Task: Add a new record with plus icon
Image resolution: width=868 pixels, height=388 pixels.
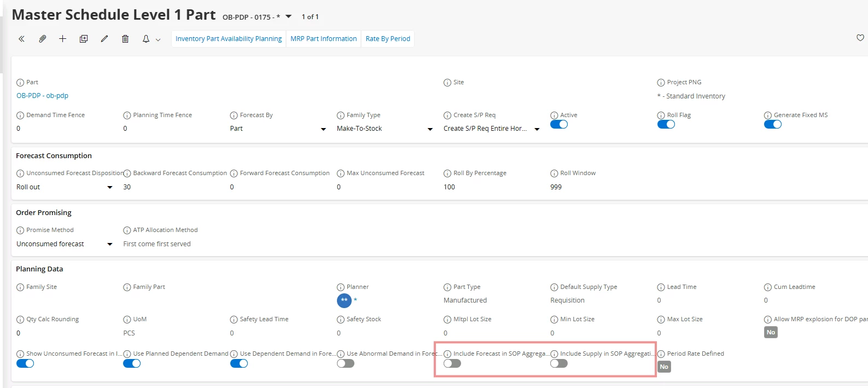Action: pos(63,39)
